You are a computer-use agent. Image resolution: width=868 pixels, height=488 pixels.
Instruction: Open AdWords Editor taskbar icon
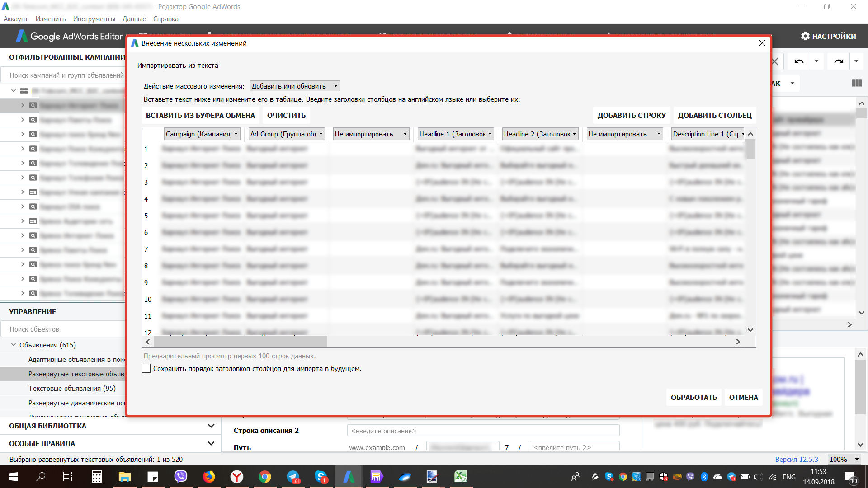coord(349,477)
